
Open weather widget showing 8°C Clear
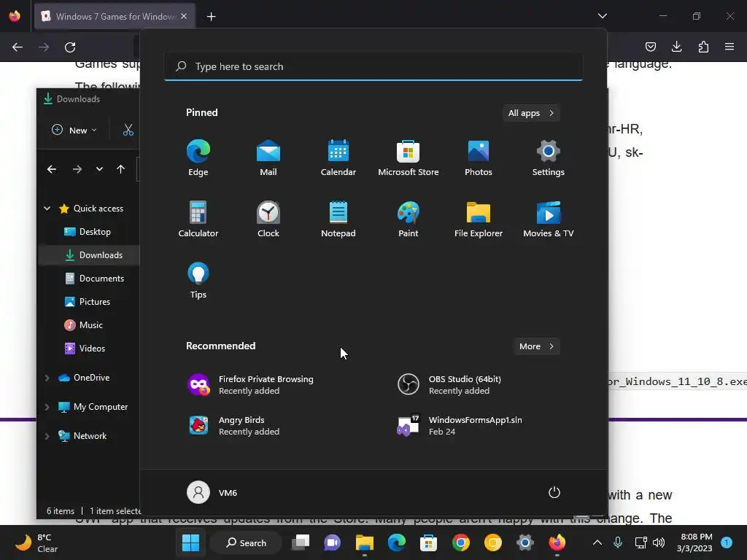coord(37,542)
